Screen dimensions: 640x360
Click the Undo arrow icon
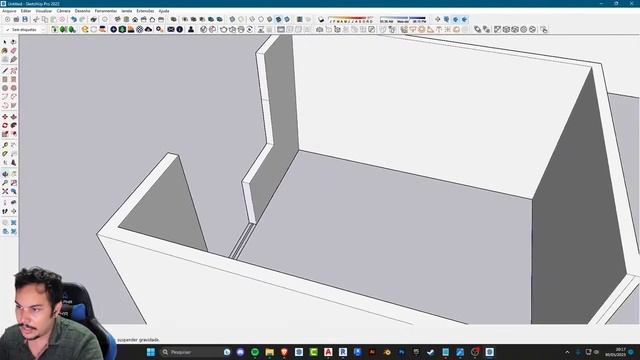[73, 19]
